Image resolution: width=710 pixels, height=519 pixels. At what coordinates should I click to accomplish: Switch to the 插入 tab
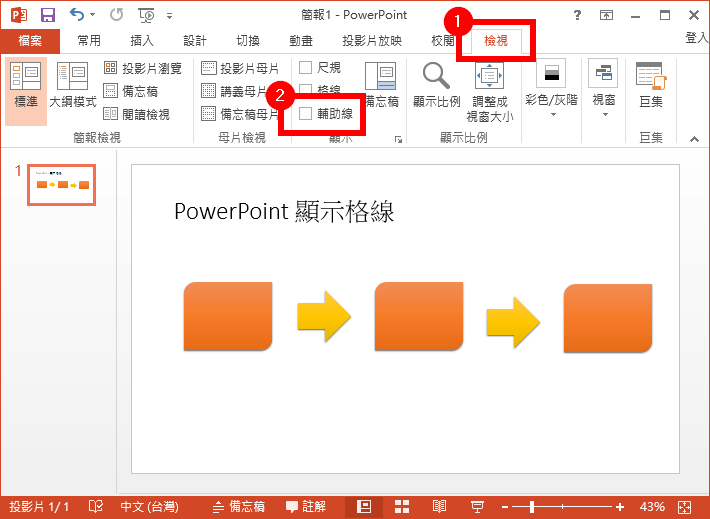point(142,41)
